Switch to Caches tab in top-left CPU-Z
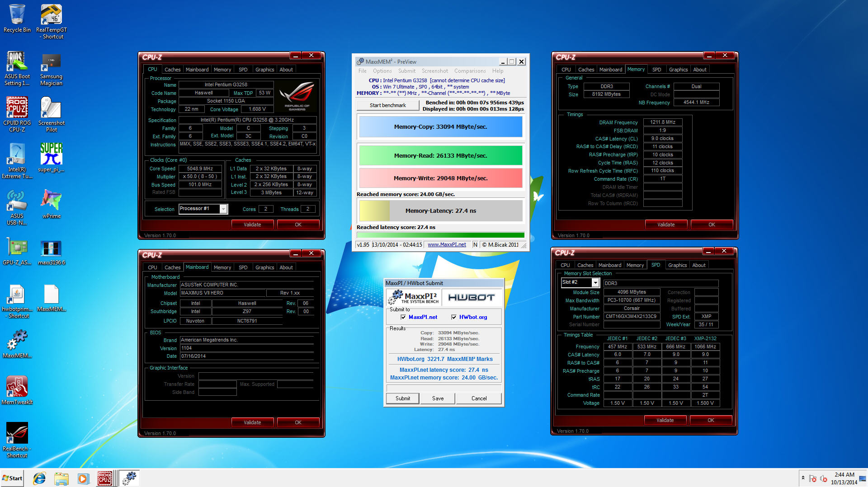This screenshot has width=868, height=487. click(x=172, y=70)
